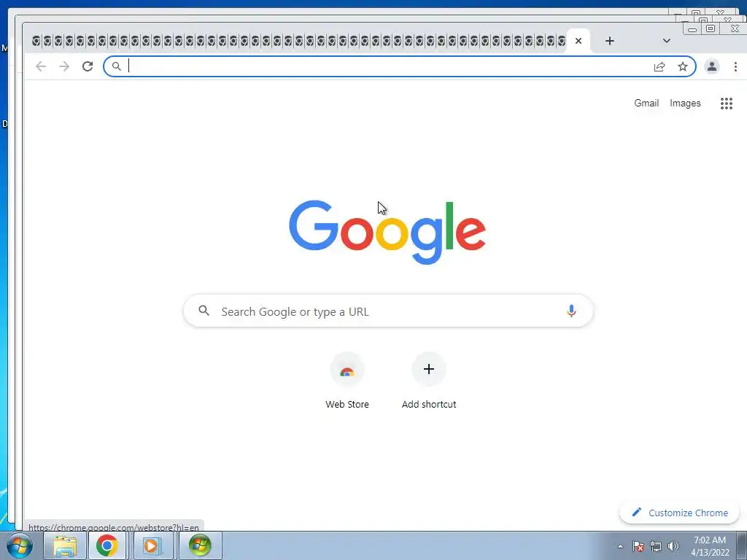The width and height of the screenshot is (747, 560).
Task: Click the address bar search icon
Action: 117,66
